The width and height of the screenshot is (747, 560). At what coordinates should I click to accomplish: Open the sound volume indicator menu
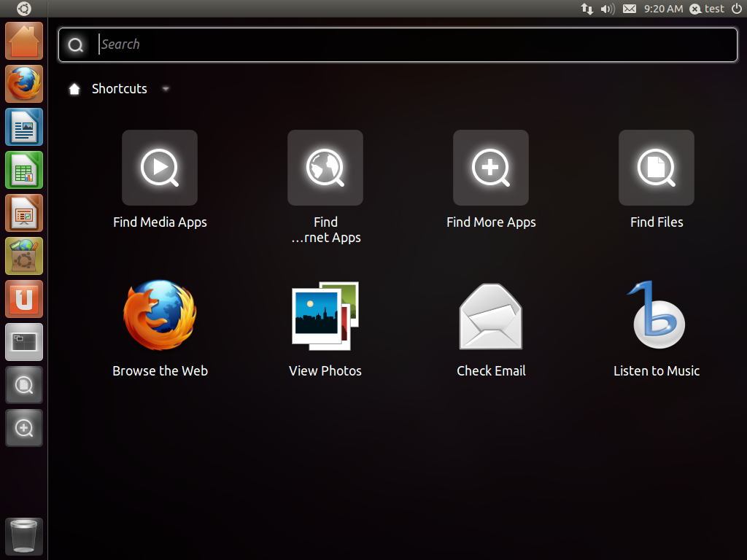607,9
